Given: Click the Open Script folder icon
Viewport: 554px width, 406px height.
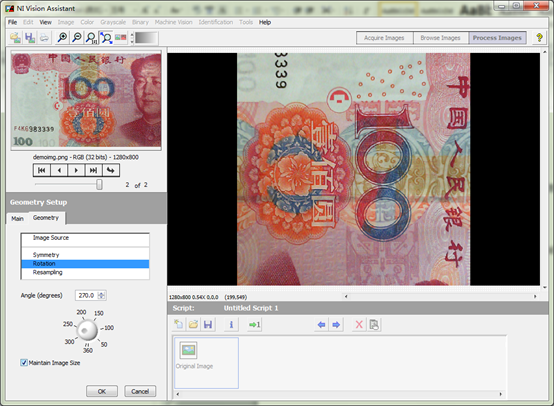Looking at the screenshot, I should coord(193,324).
